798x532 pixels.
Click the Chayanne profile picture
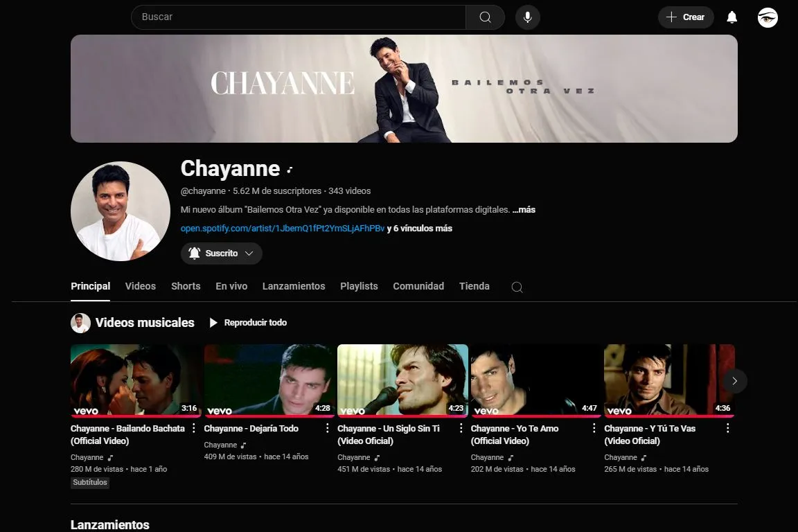tap(121, 211)
